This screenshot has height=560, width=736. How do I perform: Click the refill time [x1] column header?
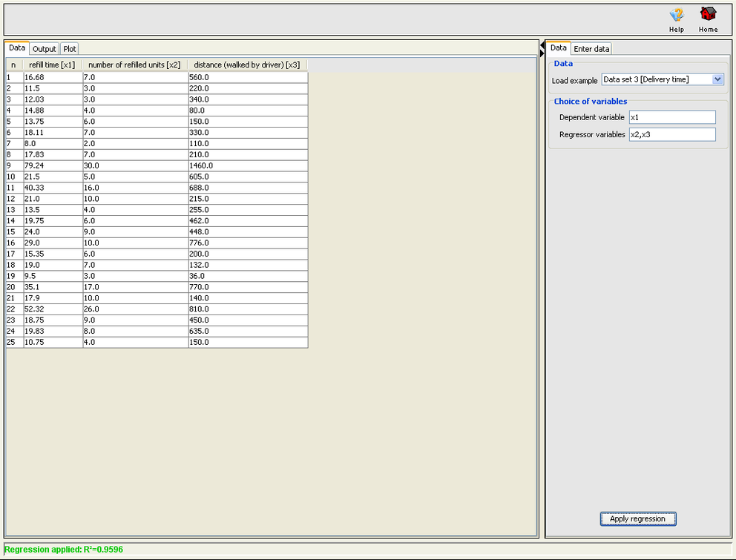tap(52, 65)
